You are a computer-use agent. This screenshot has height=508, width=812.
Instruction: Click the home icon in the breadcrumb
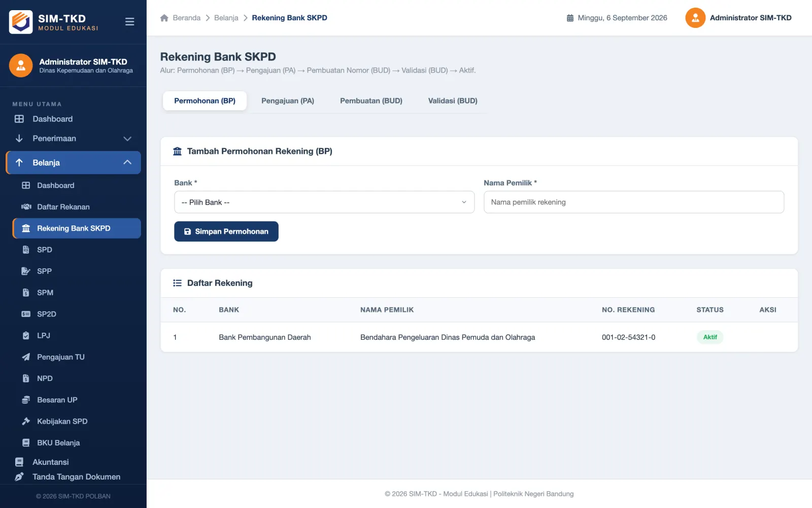[164, 18]
